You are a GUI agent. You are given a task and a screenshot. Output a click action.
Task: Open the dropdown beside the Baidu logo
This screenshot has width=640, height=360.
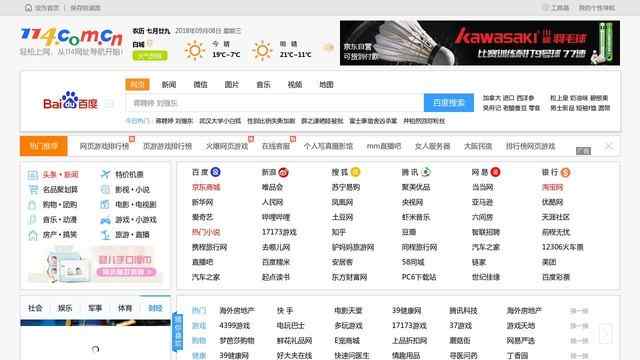pos(108,104)
